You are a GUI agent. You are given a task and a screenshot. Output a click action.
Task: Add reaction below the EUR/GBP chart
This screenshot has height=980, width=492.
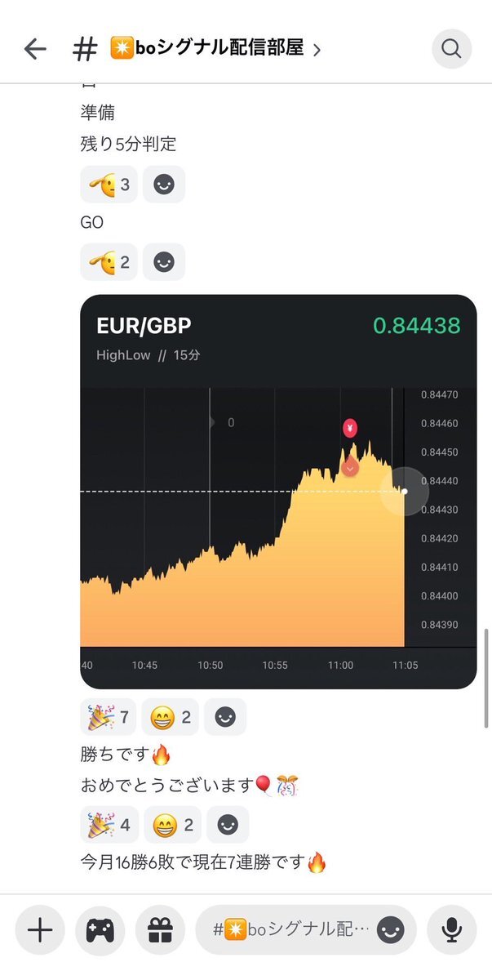[x=225, y=717]
